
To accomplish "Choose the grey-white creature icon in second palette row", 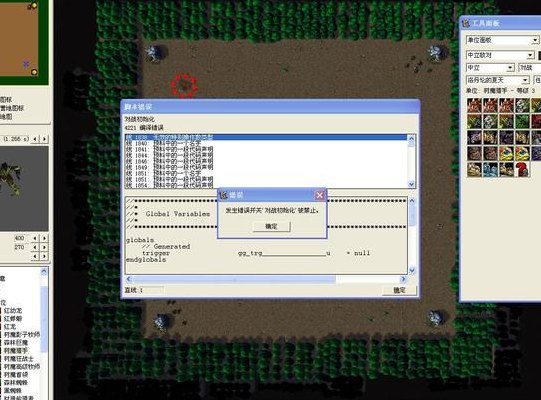I will point(490,121).
